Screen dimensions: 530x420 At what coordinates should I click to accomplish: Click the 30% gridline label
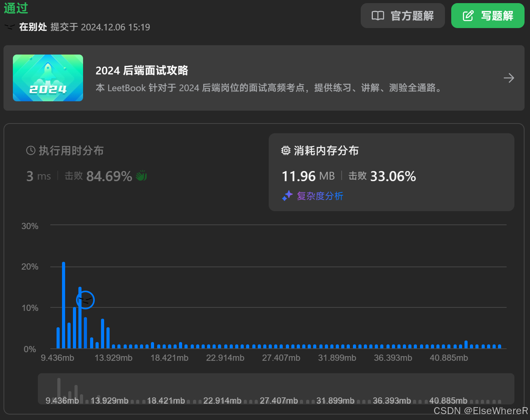30,226
